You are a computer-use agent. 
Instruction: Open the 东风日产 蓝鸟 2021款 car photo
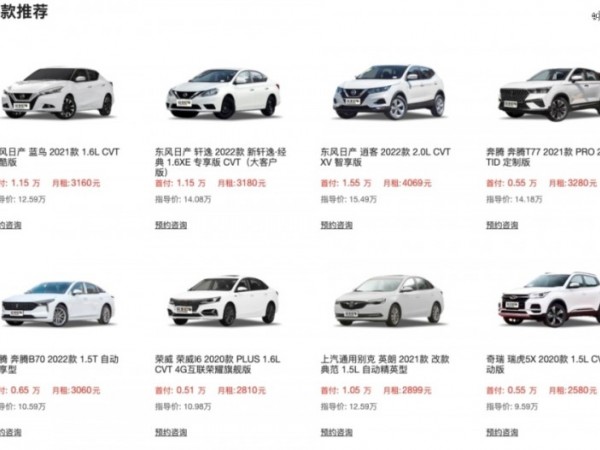pyautogui.click(x=57, y=93)
